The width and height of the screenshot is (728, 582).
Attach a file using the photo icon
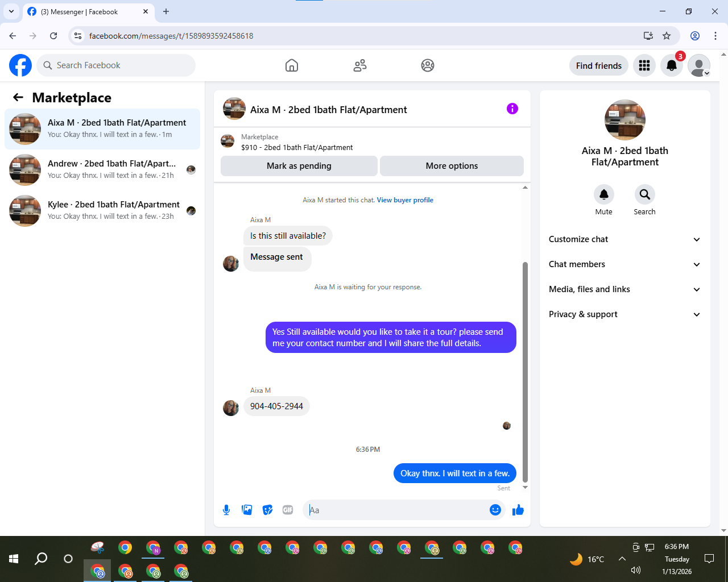pos(247,510)
